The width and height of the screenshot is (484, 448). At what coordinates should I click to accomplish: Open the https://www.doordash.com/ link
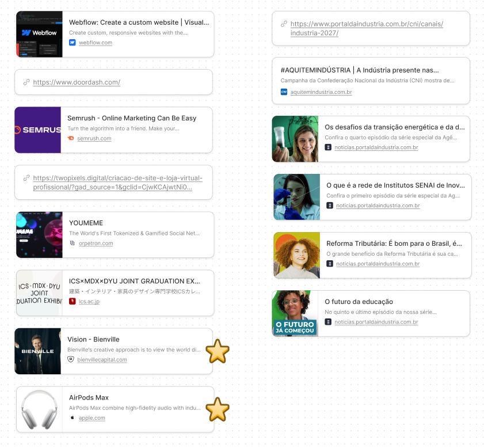point(77,82)
